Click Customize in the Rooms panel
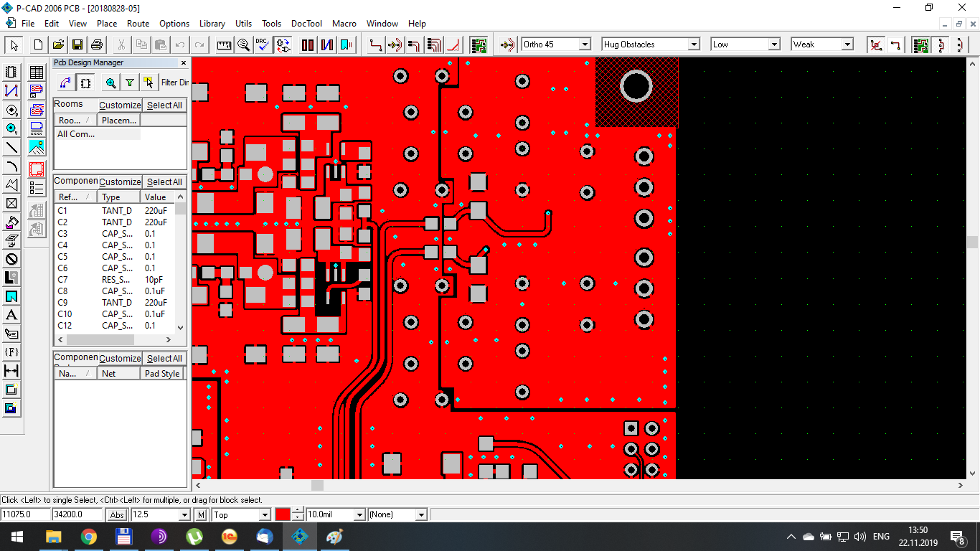The image size is (980, 551). coord(120,105)
